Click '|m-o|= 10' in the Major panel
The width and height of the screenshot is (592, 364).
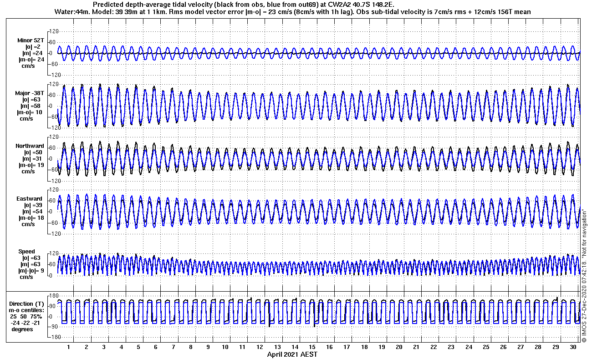[x=30, y=112]
